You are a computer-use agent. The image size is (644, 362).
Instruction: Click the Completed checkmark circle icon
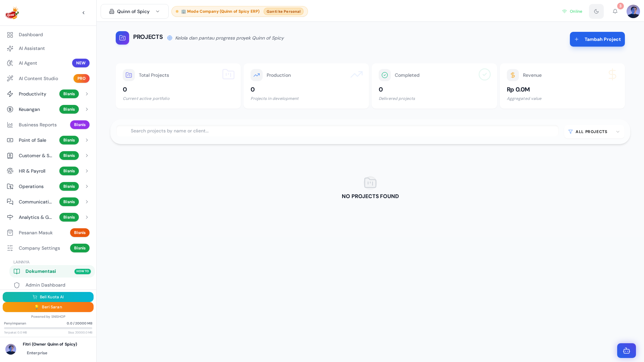[385, 75]
